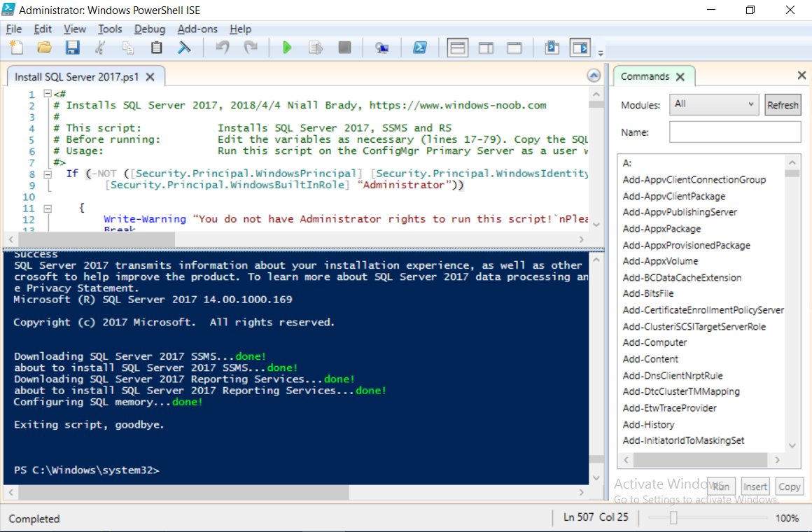Select Add-BCDataCacheExtension command

(x=682, y=278)
